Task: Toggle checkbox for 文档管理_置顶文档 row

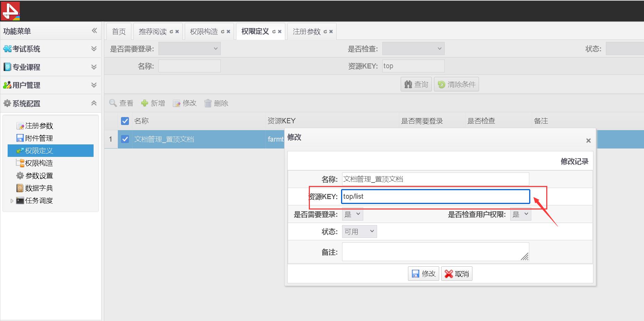Action: coord(125,139)
